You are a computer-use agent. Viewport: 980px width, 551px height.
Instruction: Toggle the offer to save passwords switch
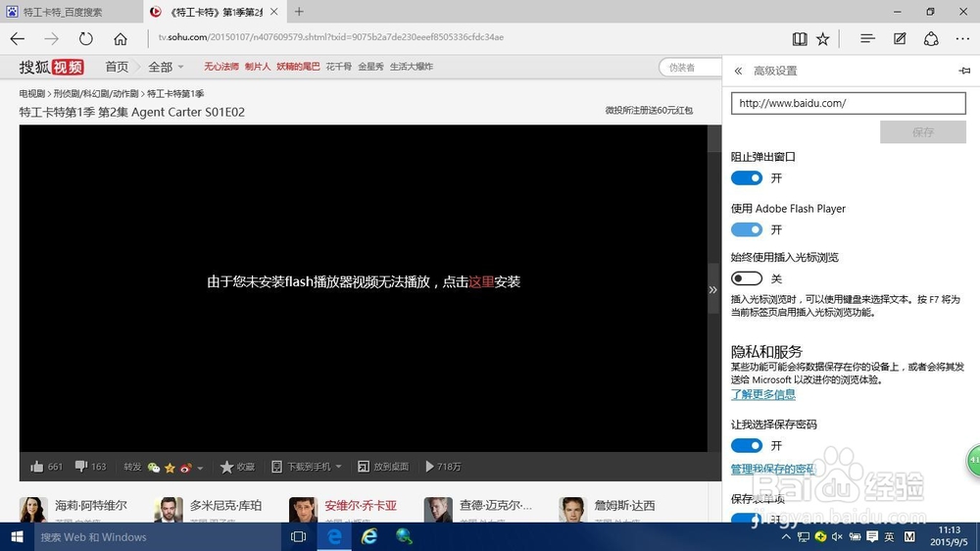tap(746, 445)
